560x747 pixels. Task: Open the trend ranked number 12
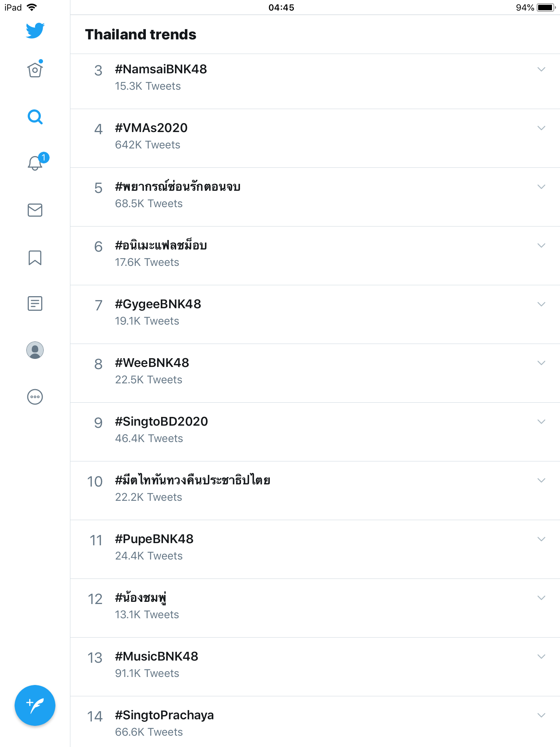(141, 598)
